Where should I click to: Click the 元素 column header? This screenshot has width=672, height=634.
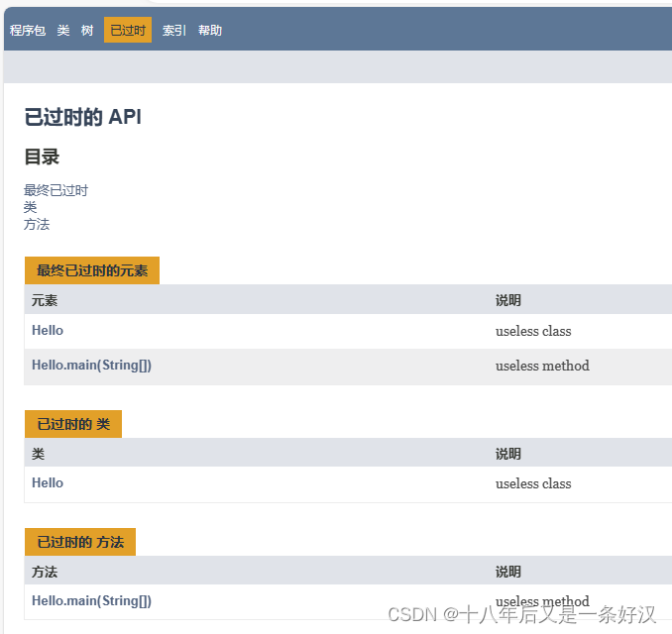45,300
